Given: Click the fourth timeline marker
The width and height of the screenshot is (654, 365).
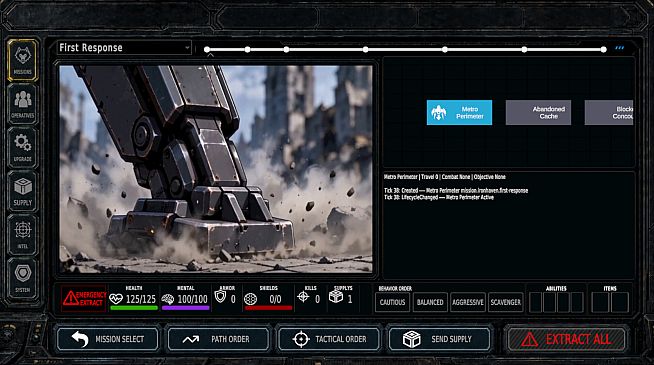Looking at the screenshot, I should [365, 50].
